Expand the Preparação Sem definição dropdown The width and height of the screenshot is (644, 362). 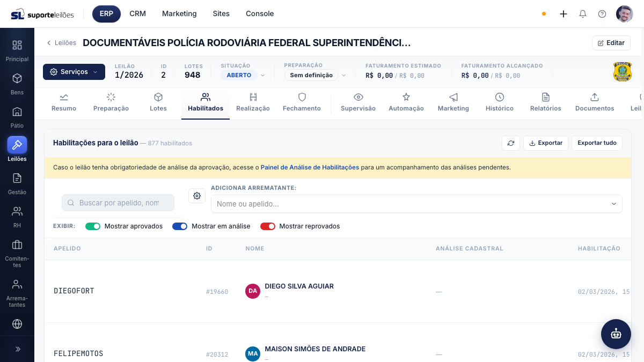[x=316, y=75]
